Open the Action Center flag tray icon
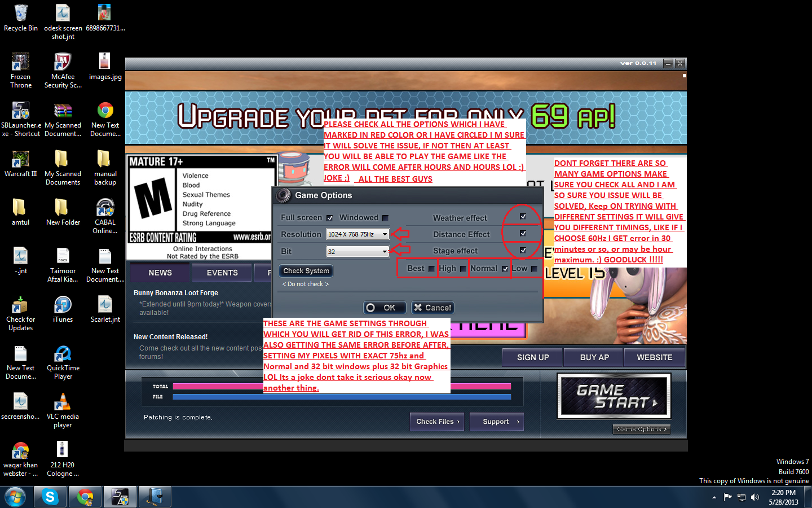Image resolution: width=812 pixels, height=508 pixels. tap(727, 497)
